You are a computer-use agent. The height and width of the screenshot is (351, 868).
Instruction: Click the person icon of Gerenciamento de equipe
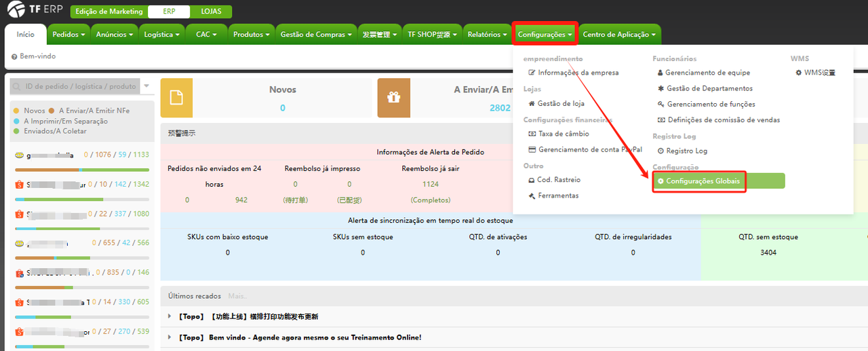[x=661, y=73]
